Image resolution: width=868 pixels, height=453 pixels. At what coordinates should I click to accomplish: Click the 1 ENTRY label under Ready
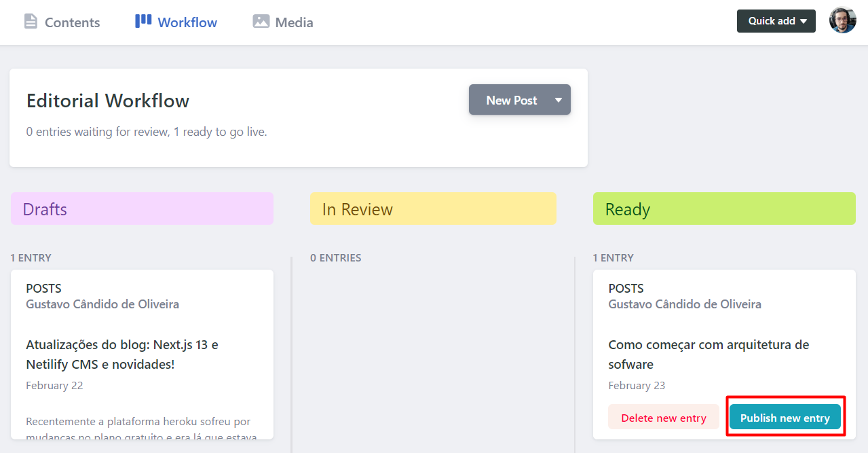pos(613,258)
